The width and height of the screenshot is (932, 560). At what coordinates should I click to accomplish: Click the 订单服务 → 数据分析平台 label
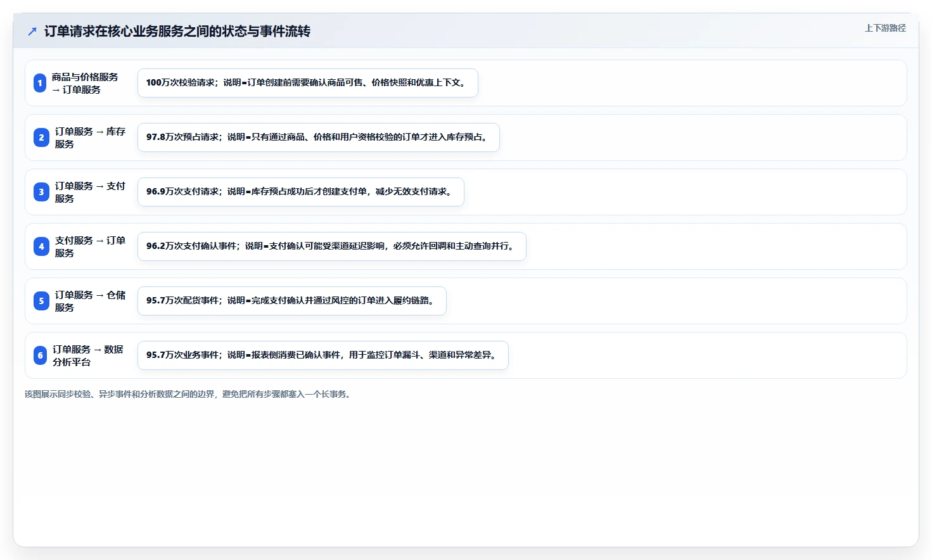coord(87,355)
